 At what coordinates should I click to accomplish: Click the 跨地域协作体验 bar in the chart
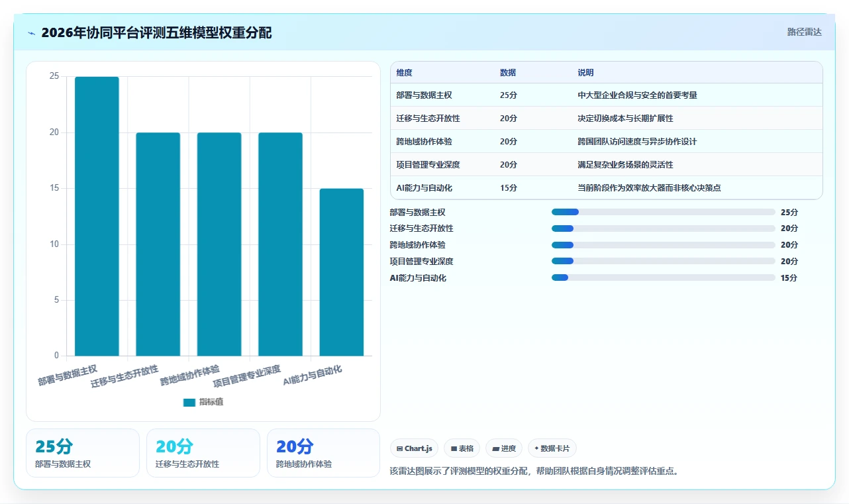click(x=219, y=244)
